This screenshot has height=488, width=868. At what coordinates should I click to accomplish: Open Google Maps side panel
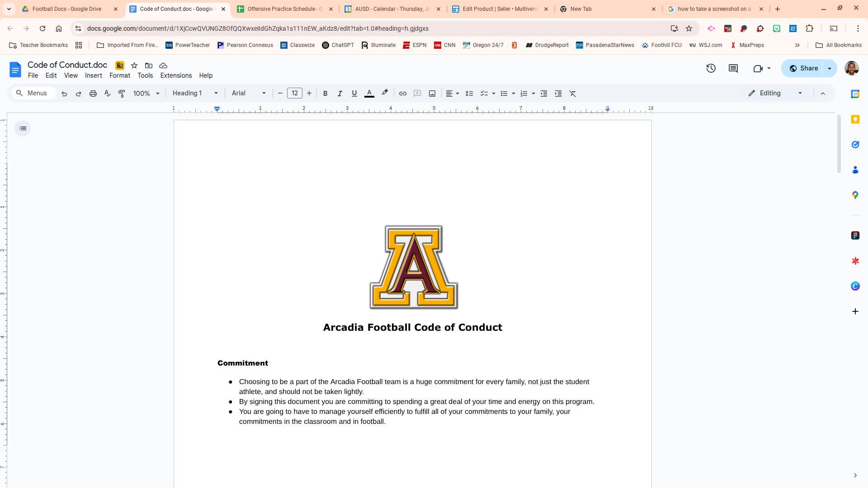855,195
